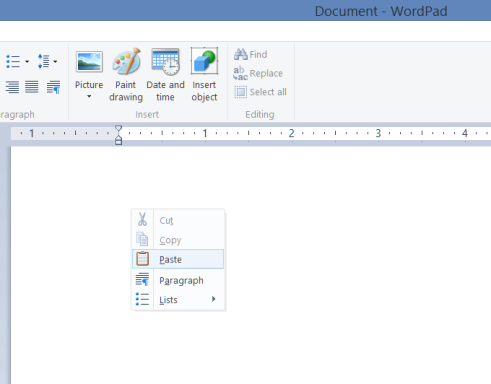Start a bulleted list
This screenshot has height=384, width=491.
point(13,61)
